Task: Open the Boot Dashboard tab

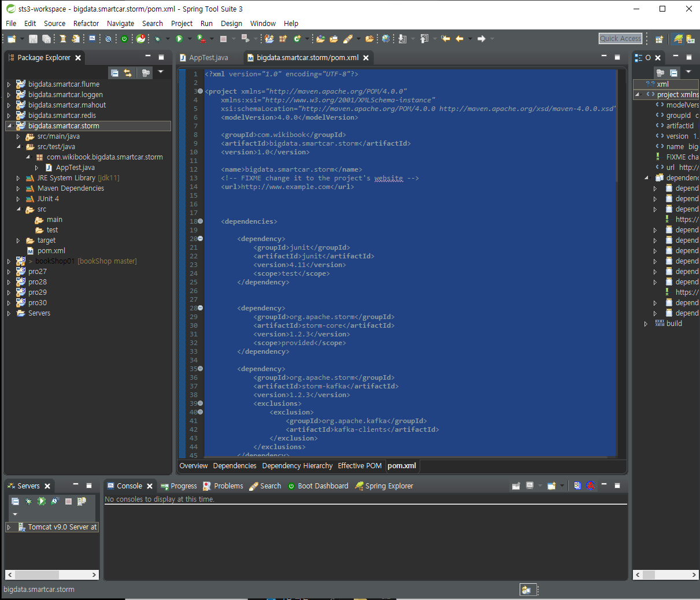Action: (318, 486)
